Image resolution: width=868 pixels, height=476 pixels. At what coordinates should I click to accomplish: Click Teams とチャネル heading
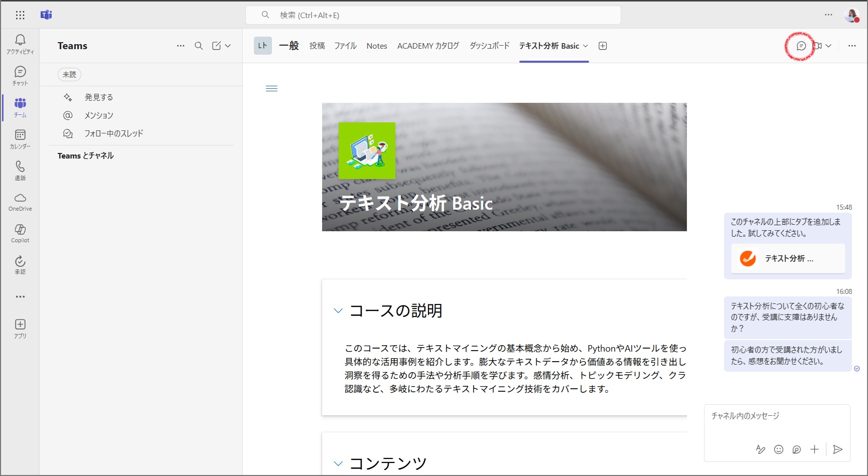(x=86, y=155)
